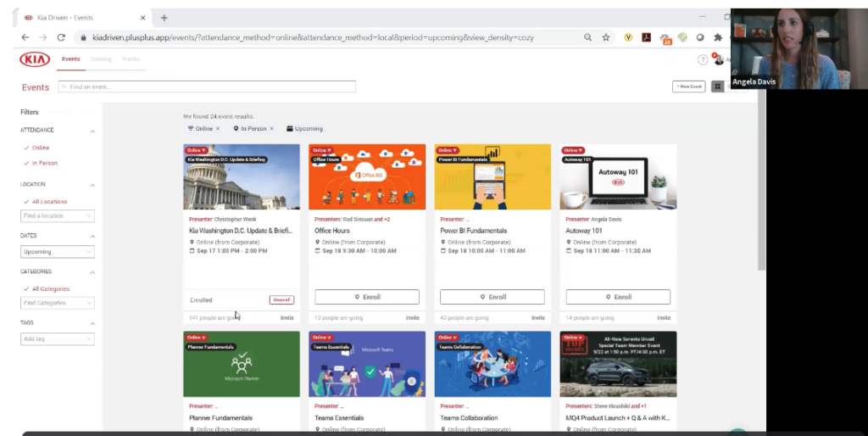Open the Tracks tab
The height and width of the screenshot is (436, 868).
coord(131,59)
